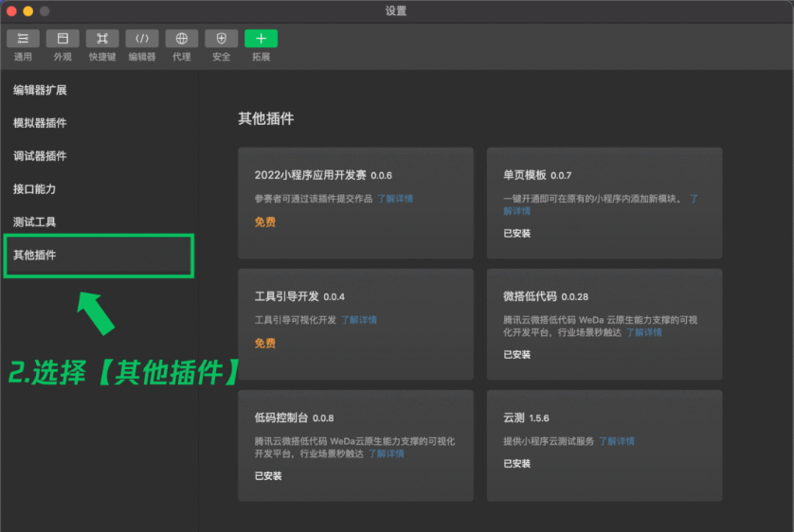Open the 外观 appearance settings icon
The height and width of the screenshot is (532, 794).
tap(63, 39)
